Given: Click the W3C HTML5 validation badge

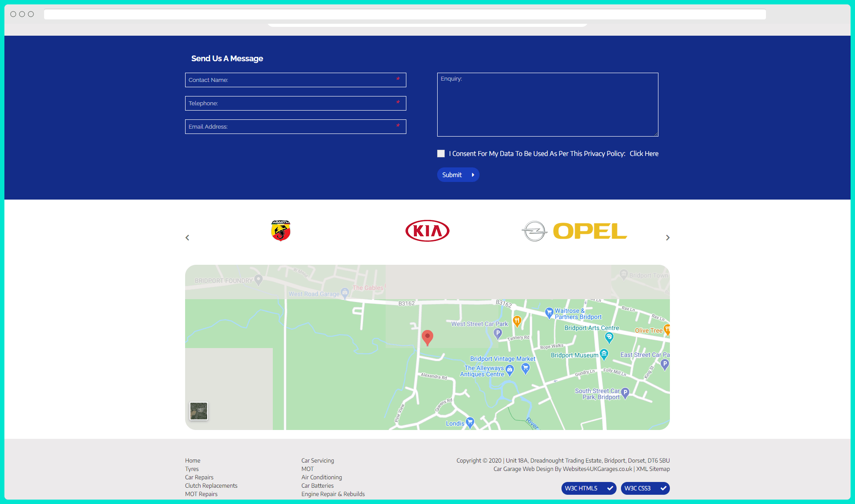Looking at the screenshot, I should (x=588, y=488).
